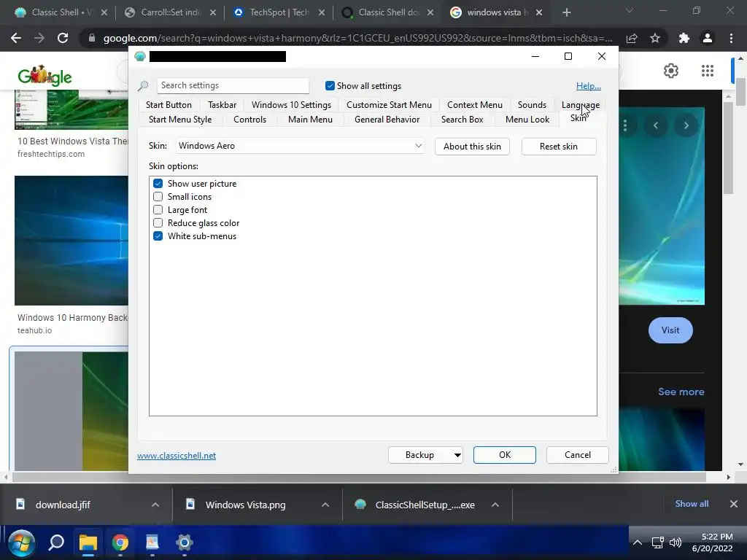This screenshot has width=747, height=560.
Task: Show hidden system tray icons
Action: (638, 542)
